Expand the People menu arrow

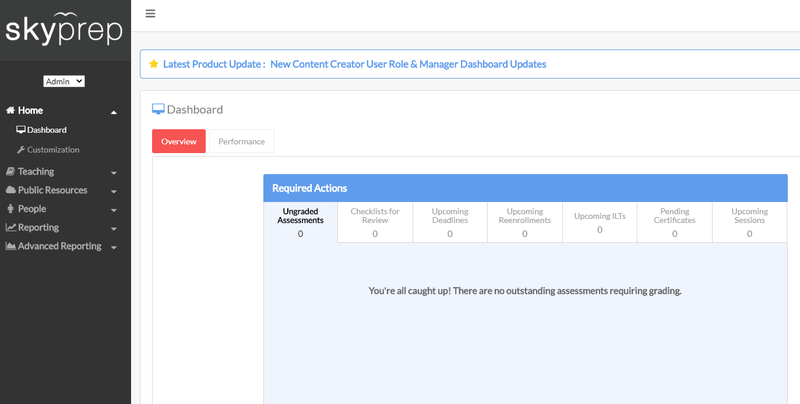pyautogui.click(x=114, y=210)
